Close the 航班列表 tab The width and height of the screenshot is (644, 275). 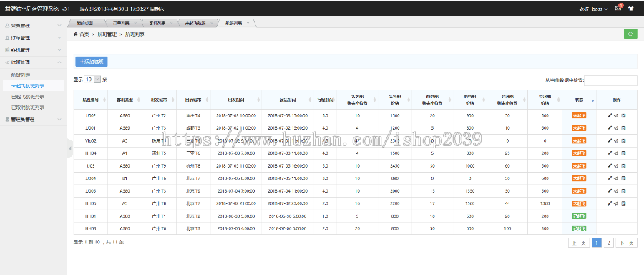pyautogui.click(x=248, y=24)
